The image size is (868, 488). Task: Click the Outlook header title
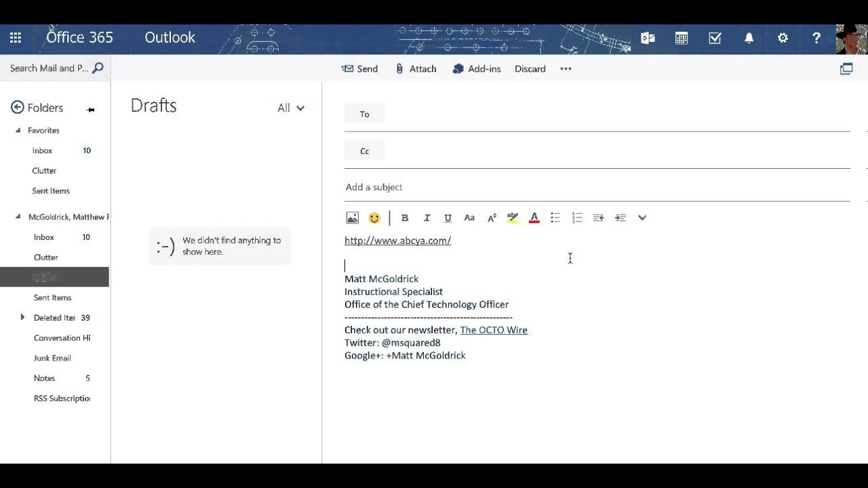(170, 38)
